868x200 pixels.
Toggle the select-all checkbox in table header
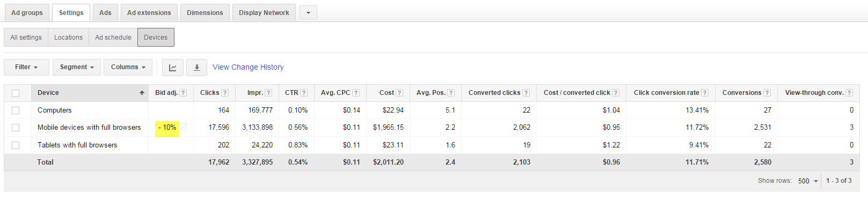pyautogui.click(x=16, y=93)
